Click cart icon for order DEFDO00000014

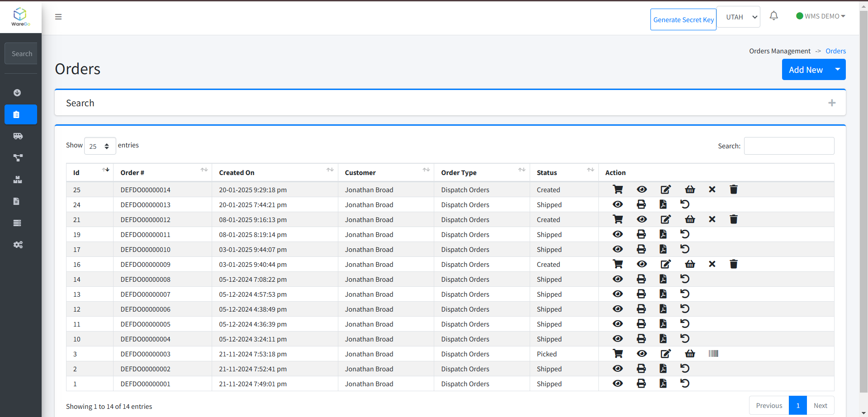(x=618, y=190)
